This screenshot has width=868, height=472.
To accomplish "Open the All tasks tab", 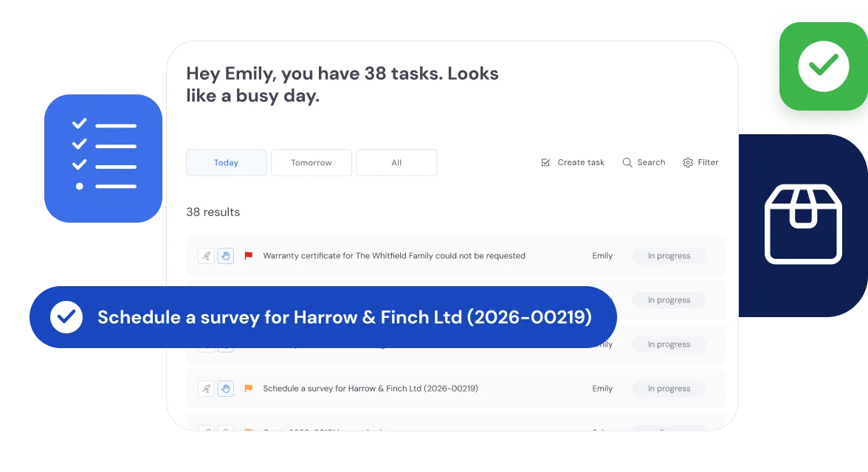I will pos(396,163).
